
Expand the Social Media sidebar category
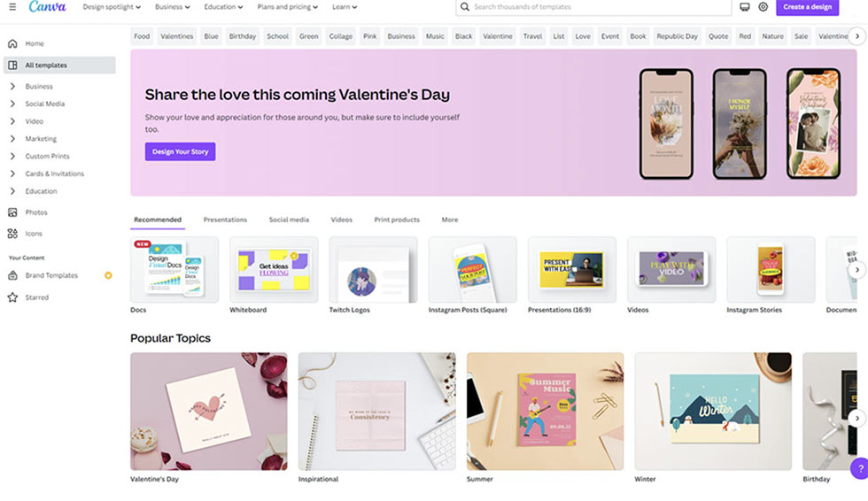(44, 104)
